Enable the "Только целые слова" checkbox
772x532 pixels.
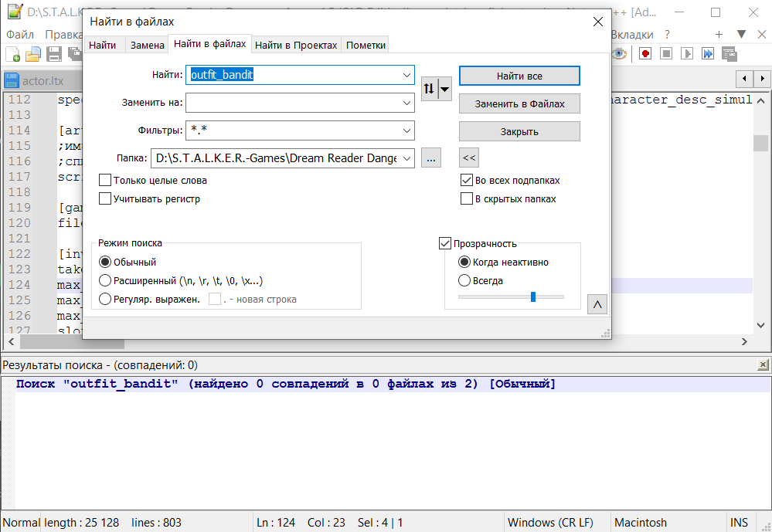point(105,181)
